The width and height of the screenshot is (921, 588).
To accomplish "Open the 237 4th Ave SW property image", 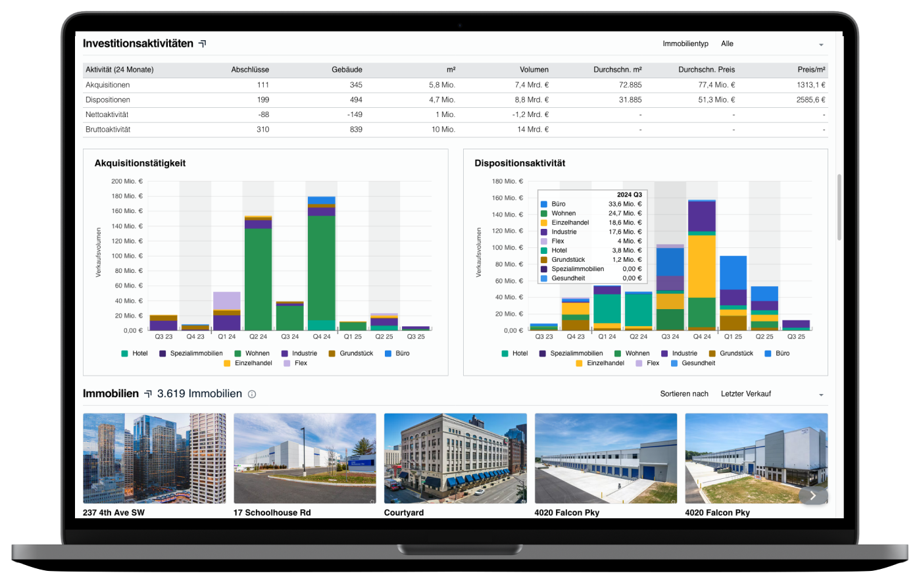I will pos(154,458).
